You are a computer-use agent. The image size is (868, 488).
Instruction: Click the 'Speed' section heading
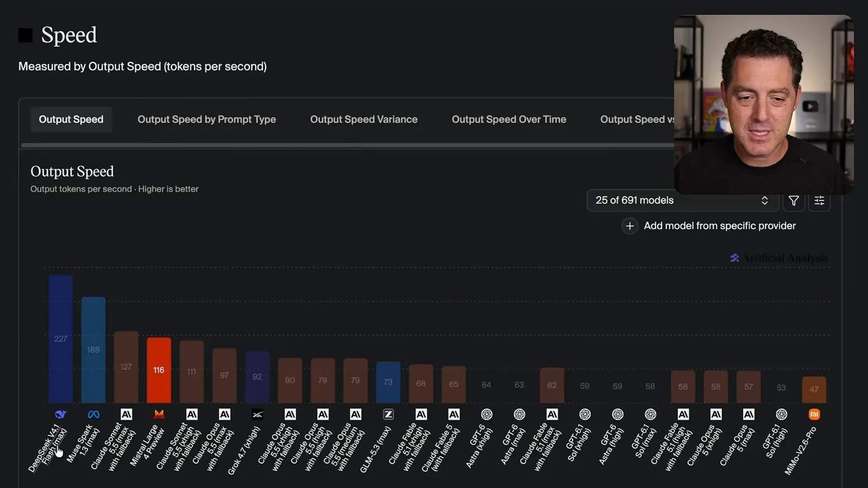click(x=69, y=35)
